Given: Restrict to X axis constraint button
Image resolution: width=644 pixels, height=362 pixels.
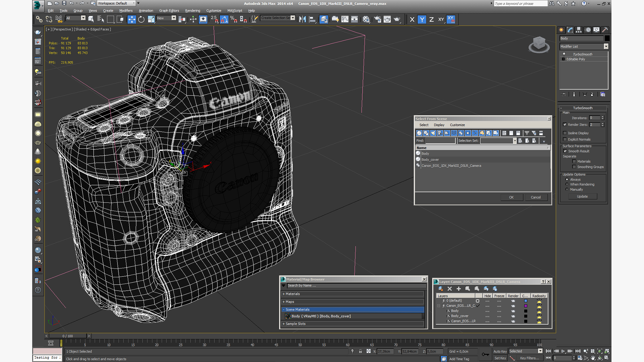Looking at the screenshot, I should [412, 19].
